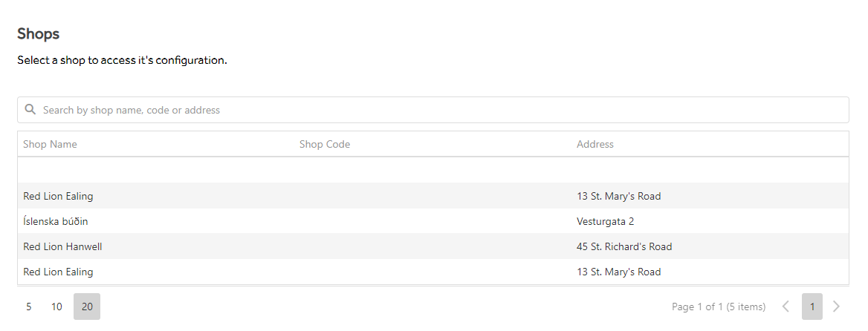Focus the shop search input field
Image resolution: width=868 pixels, height=331 pixels.
(x=433, y=110)
